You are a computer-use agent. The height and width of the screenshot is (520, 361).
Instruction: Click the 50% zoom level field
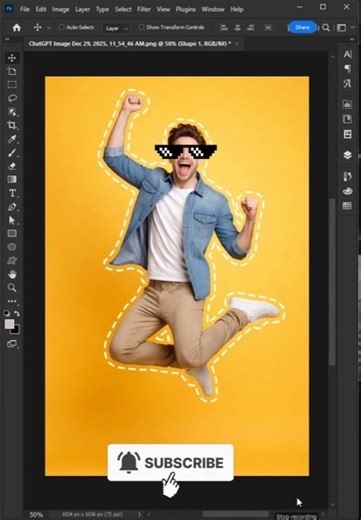point(36,515)
